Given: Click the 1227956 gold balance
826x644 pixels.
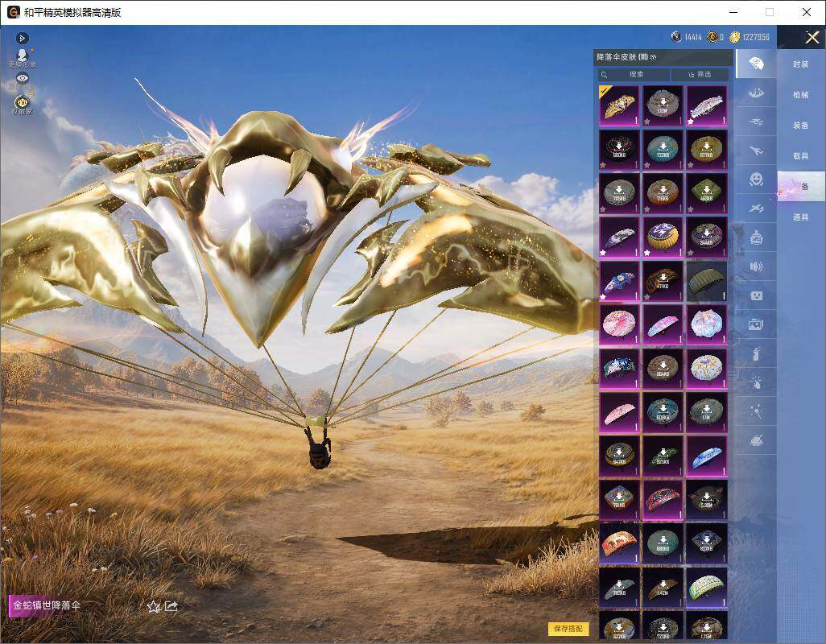Looking at the screenshot, I should click(757, 37).
